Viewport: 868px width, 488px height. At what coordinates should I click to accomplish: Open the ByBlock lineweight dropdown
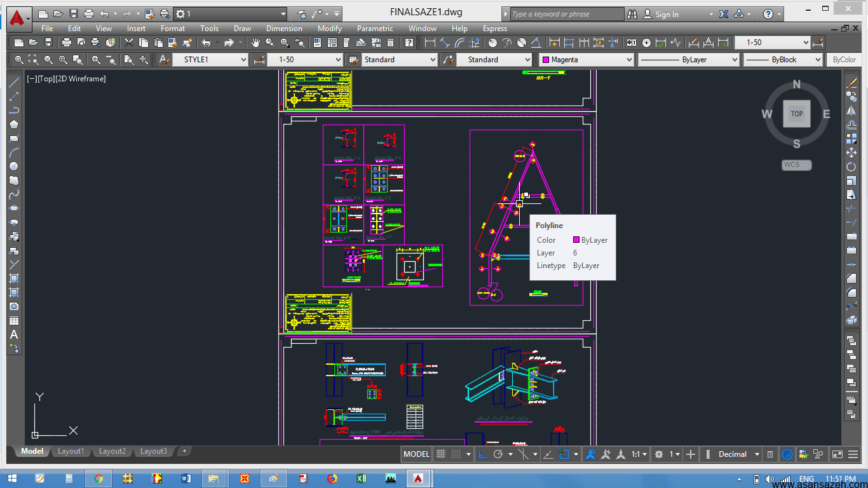coord(783,60)
